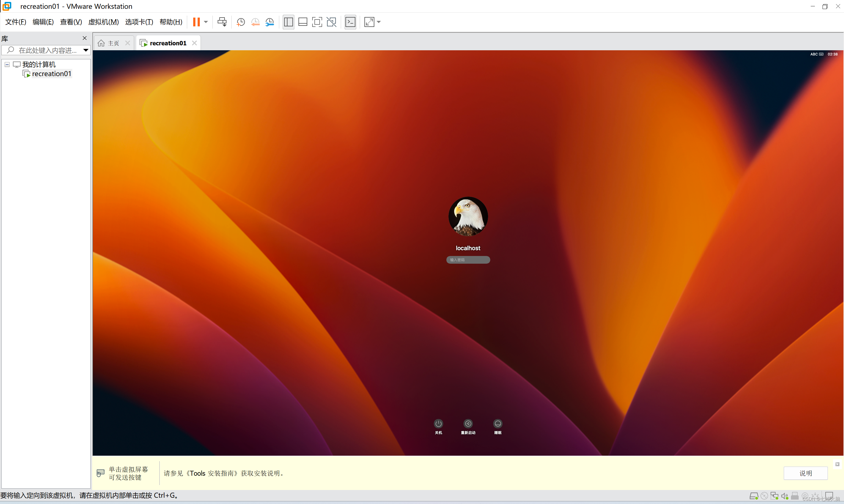Toggle the library sidebar view
The height and width of the screenshot is (504, 844).
(289, 22)
